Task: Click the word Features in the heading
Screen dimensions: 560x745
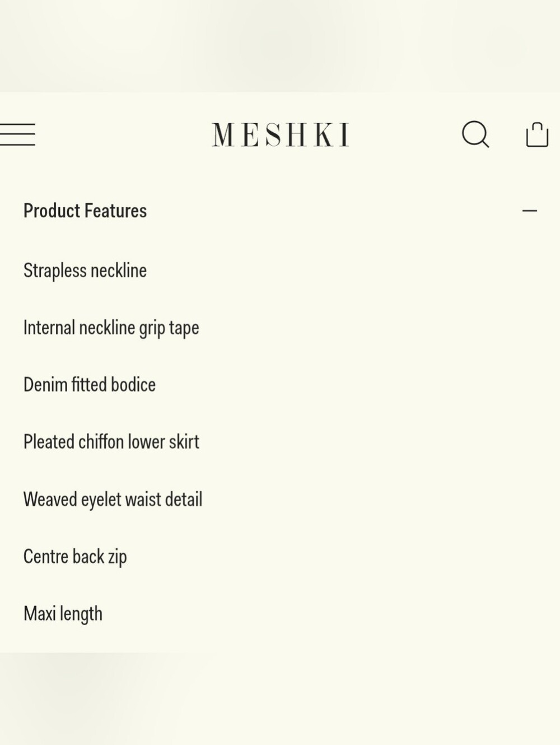Action: click(116, 211)
